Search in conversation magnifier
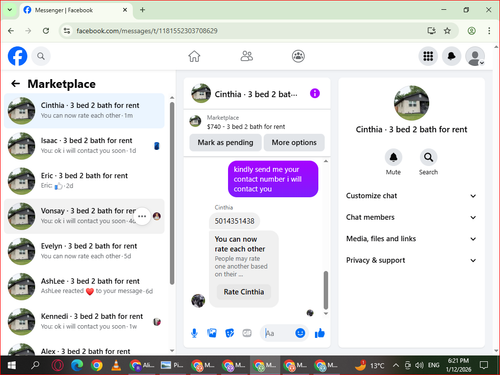 428,157
